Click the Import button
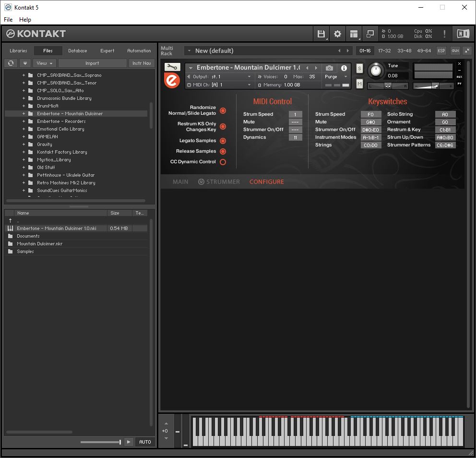The width and height of the screenshot is (476, 458). [92, 63]
